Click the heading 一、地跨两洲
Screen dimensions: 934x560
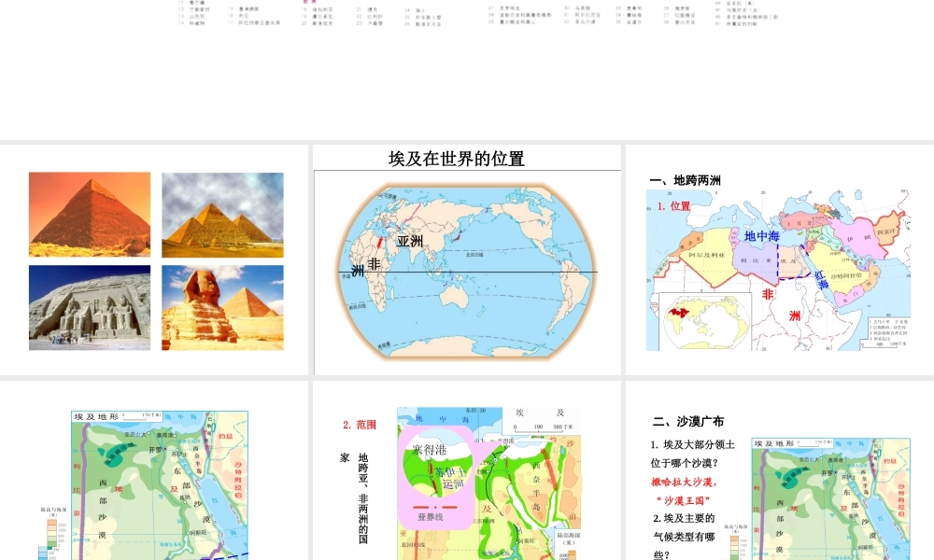[685, 180]
